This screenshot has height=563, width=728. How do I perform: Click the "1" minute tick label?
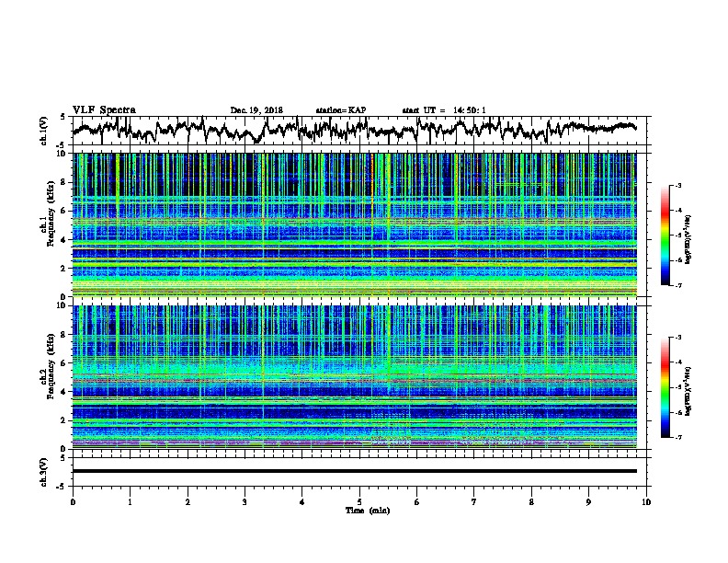pos(130,501)
